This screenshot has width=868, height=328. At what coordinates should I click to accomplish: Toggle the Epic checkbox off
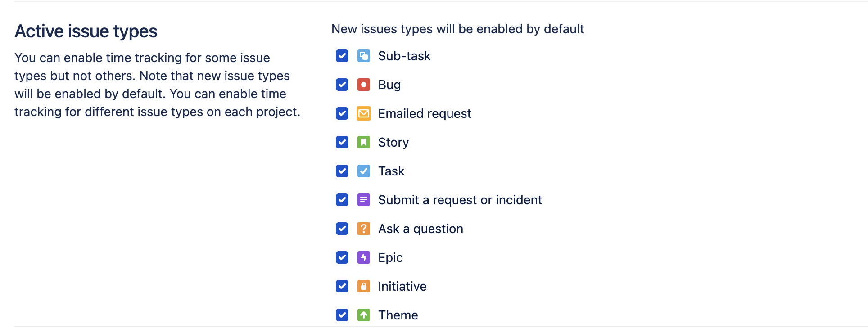coord(342,257)
